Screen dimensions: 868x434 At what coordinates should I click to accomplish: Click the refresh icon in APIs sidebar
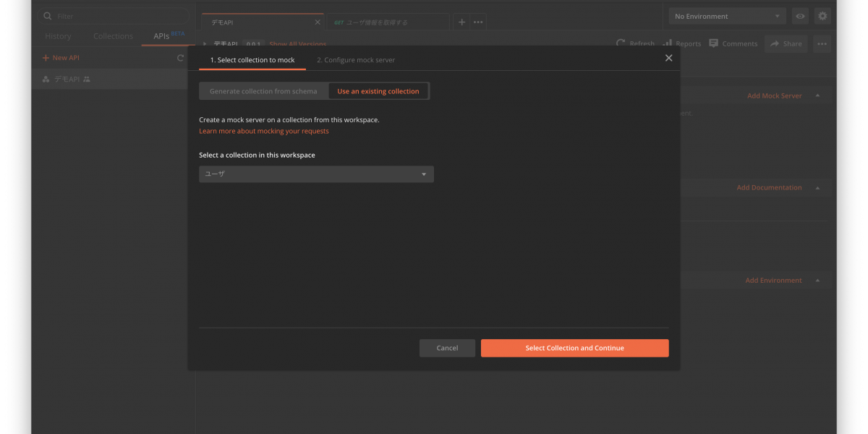[x=181, y=58]
